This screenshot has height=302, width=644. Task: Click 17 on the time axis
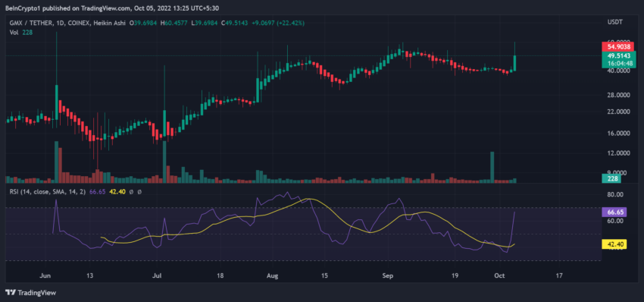(558, 275)
